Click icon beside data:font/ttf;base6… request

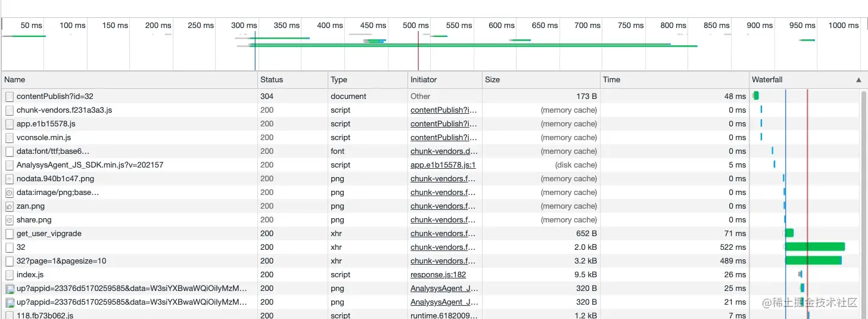tap(10, 151)
